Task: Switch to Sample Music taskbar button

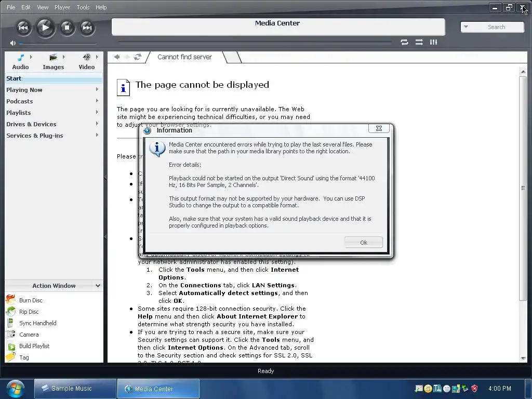Action: click(x=75, y=389)
